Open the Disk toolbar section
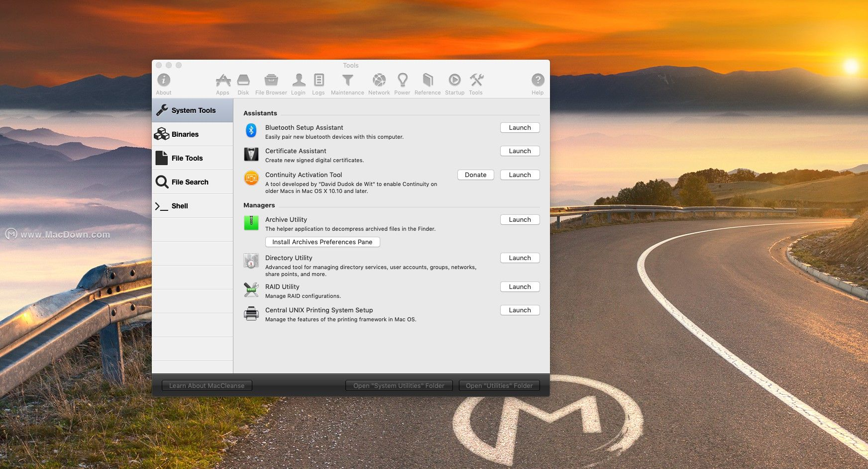Image resolution: width=868 pixels, height=469 pixels. pyautogui.click(x=243, y=84)
